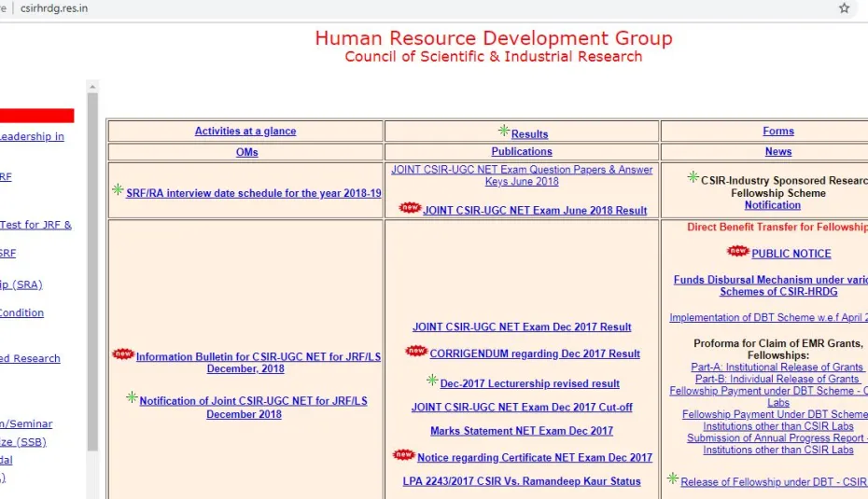
Task: Open Activities at a glance section
Action: click(x=245, y=132)
